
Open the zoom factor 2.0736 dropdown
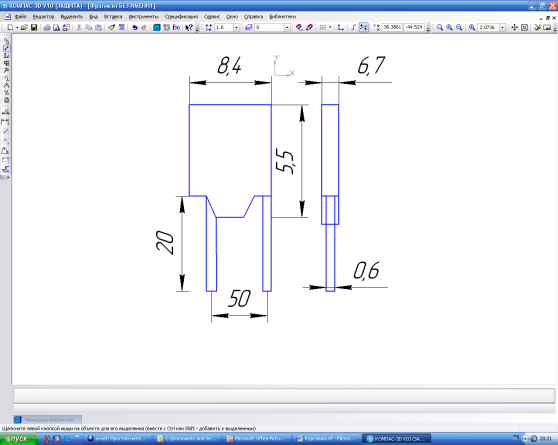click(x=502, y=27)
